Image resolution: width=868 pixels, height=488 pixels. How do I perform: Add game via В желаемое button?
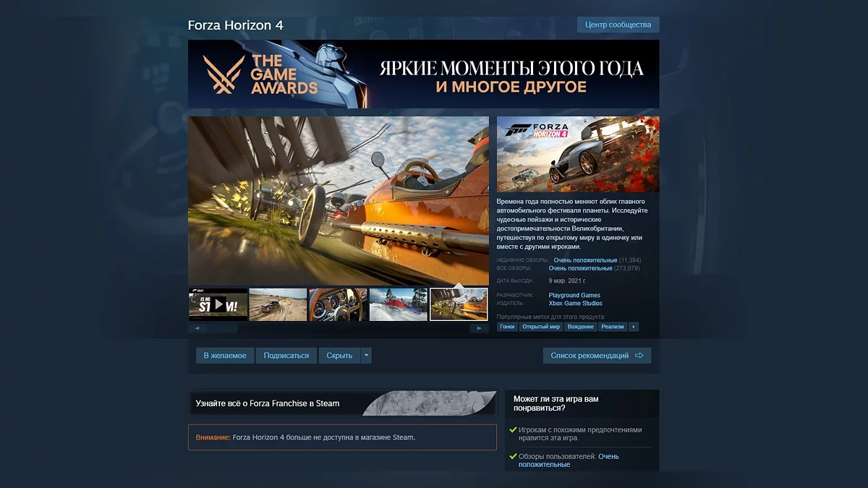(224, 355)
